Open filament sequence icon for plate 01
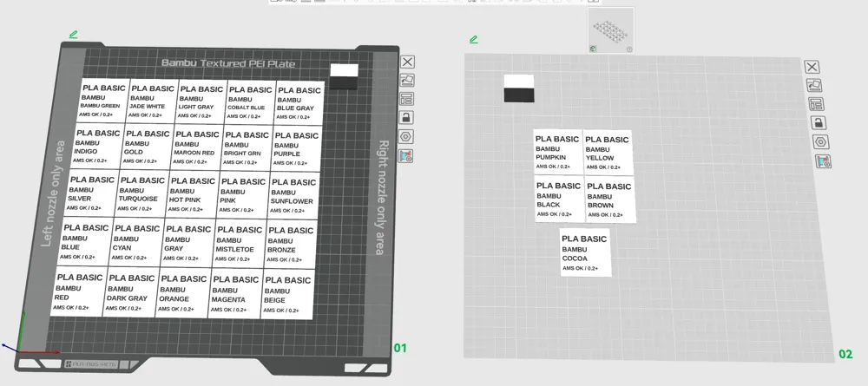Image resolution: width=868 pixels, height=386 pixels. 407,155
